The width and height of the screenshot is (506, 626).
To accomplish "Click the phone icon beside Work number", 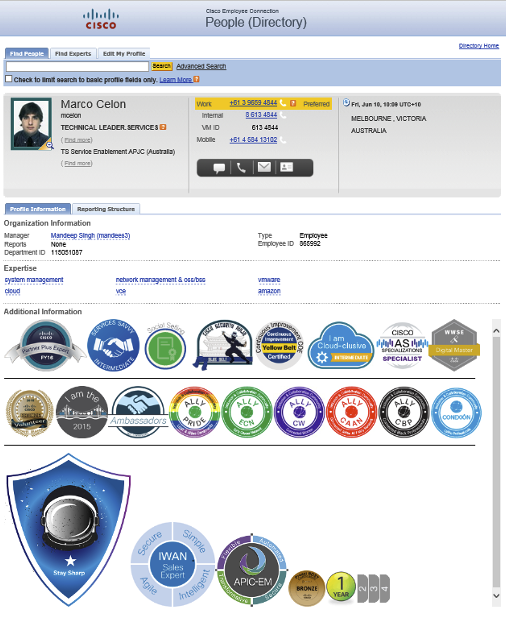I will click(x=283, y=103).
